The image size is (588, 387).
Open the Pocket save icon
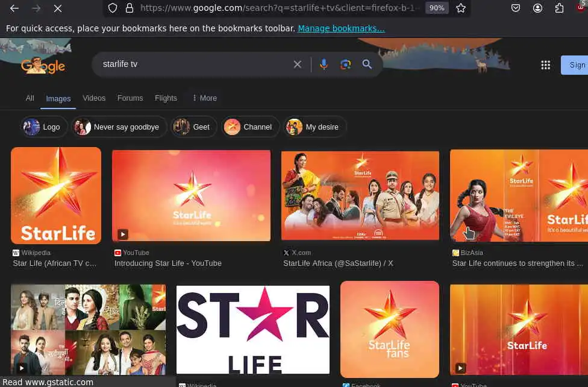pos(516,8)
